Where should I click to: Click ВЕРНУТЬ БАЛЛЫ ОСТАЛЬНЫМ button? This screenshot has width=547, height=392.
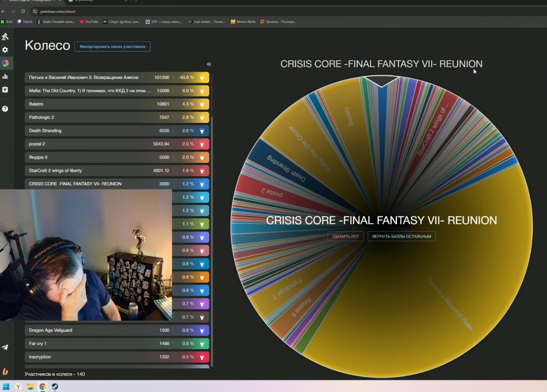coord(401,236)
